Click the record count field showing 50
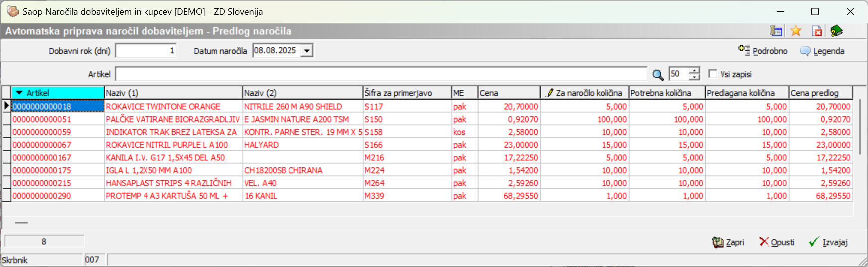The image size is (868, 267). coord(679,74)
